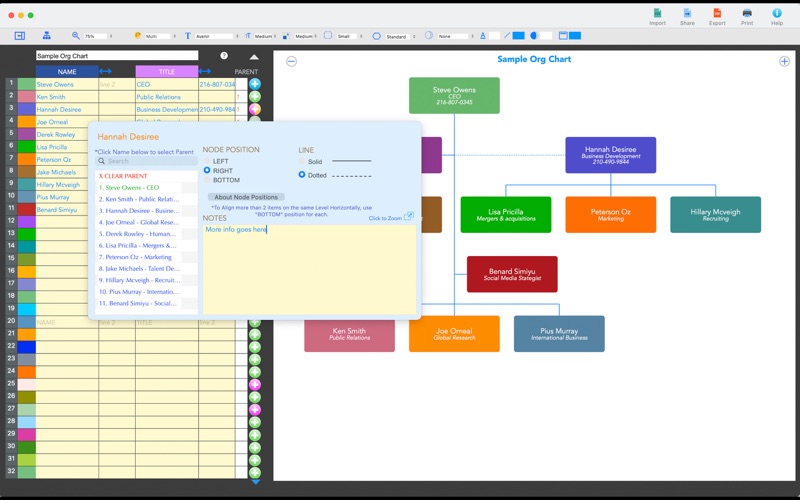This screenshot has height=500, width=800.
Task: Select the BOTTOM node position
Action: 207,180
